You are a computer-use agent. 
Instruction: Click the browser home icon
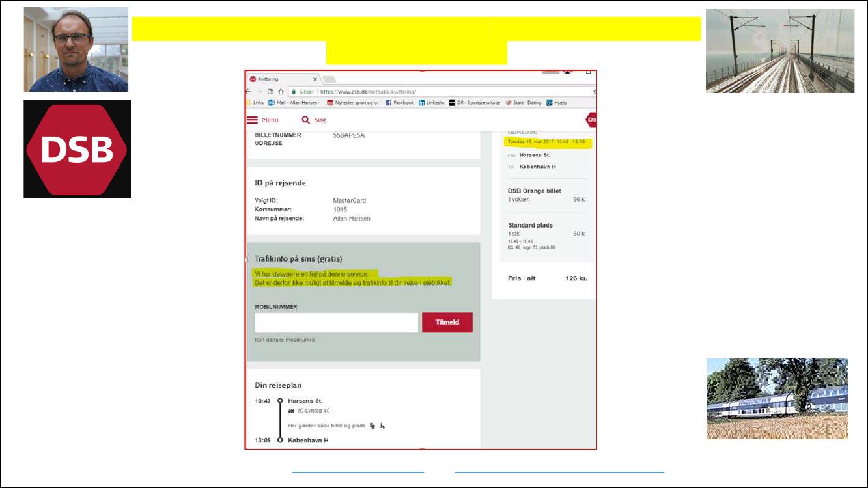281,92
